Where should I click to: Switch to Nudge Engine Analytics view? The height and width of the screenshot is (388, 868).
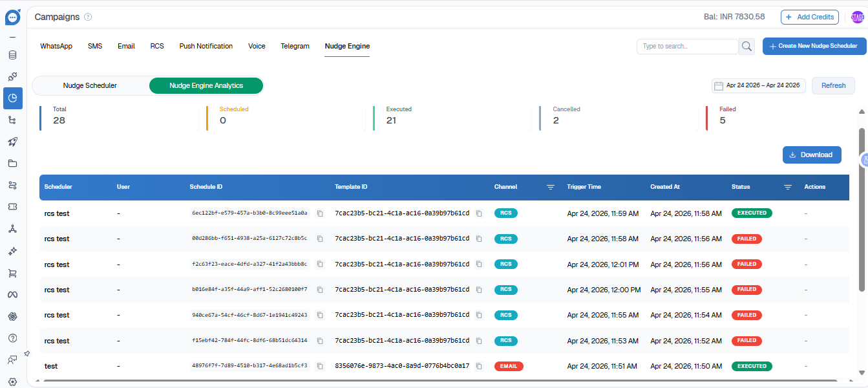click(206, 85)
